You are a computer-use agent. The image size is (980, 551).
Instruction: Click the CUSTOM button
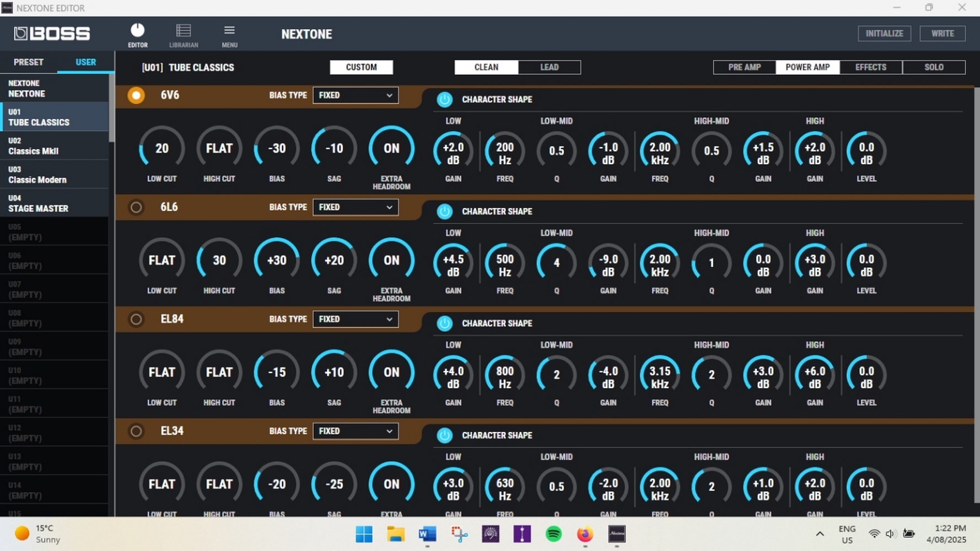361,67
